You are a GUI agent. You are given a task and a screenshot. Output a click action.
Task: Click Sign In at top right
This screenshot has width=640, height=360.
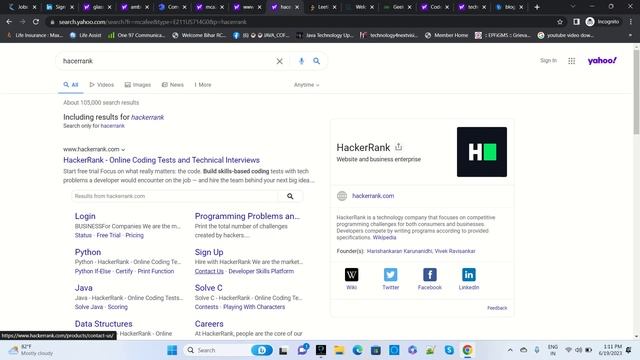(548, 60)
